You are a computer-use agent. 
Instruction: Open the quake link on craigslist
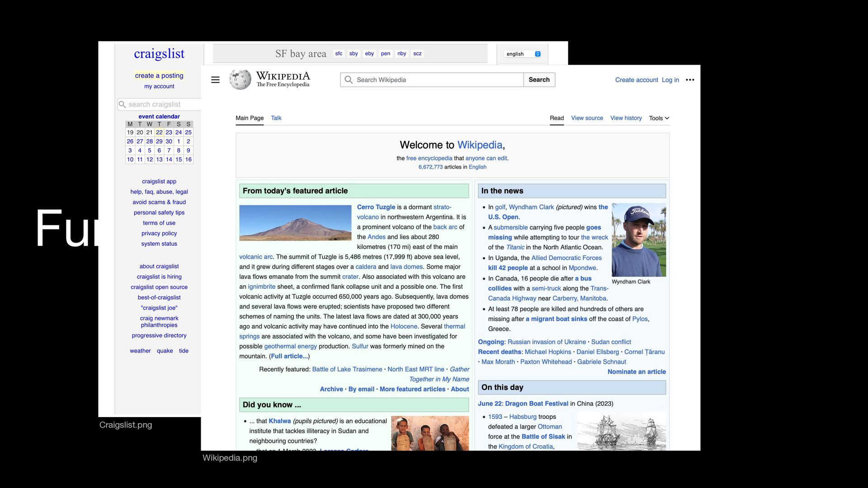(x=165, y=351)
